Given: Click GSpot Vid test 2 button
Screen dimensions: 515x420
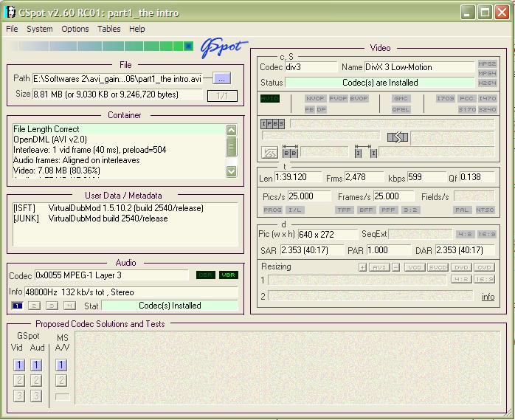Looking at the screenshot, I should click(x=19, y=380).
